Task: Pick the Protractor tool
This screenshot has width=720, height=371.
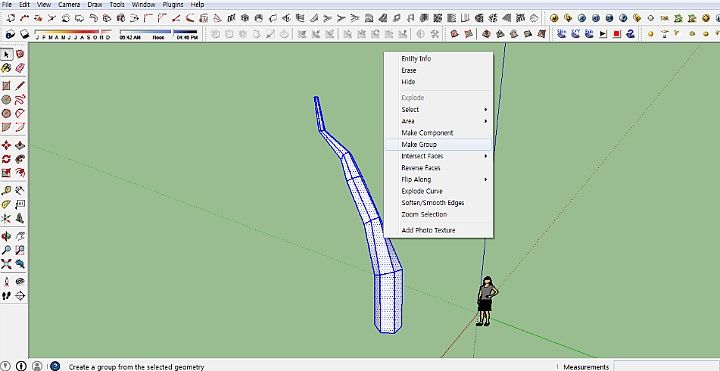Action: tap(6, 204)
